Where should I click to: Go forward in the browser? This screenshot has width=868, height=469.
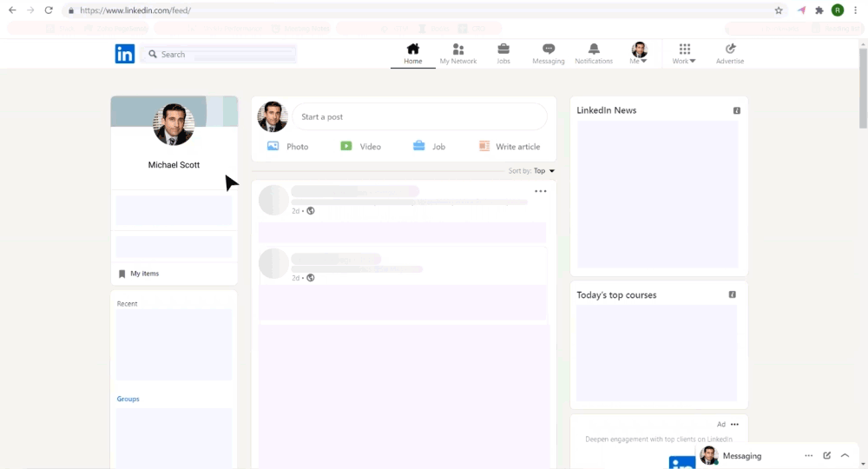point(30,10)
